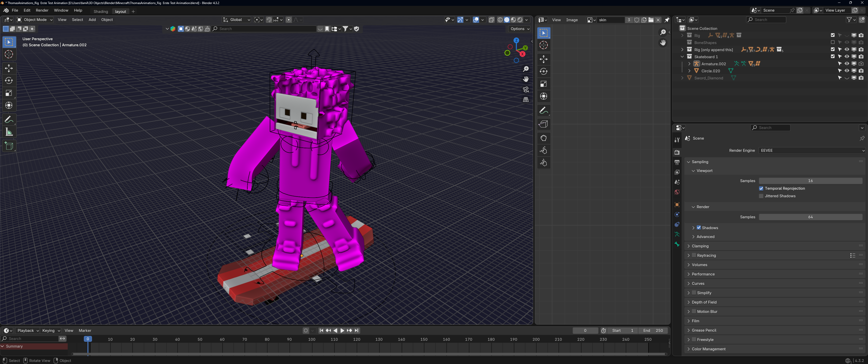This screenshot has height=364, width=868.
Task: Play the animation forward
Action: (x=342, y=331)
